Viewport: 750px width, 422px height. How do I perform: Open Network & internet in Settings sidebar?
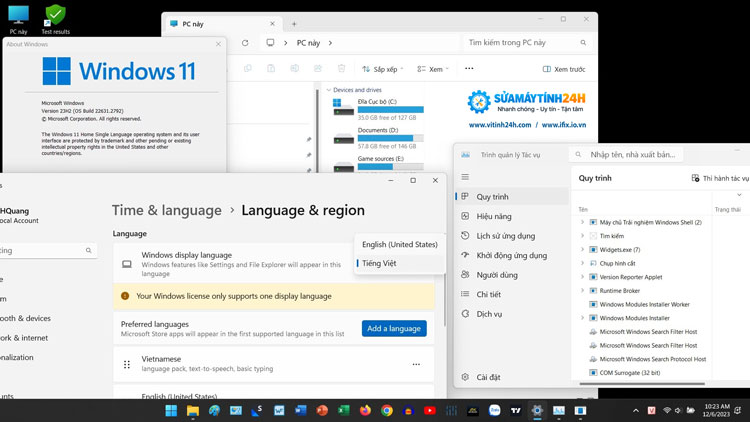[x=24, y=338]
